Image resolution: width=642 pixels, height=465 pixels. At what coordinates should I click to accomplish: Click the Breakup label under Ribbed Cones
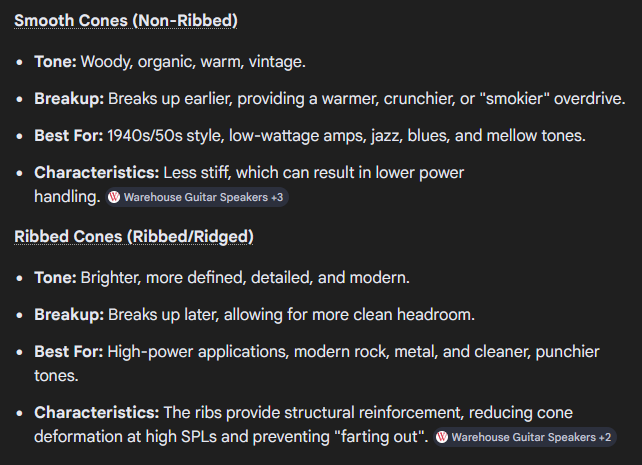click(69, 315)
